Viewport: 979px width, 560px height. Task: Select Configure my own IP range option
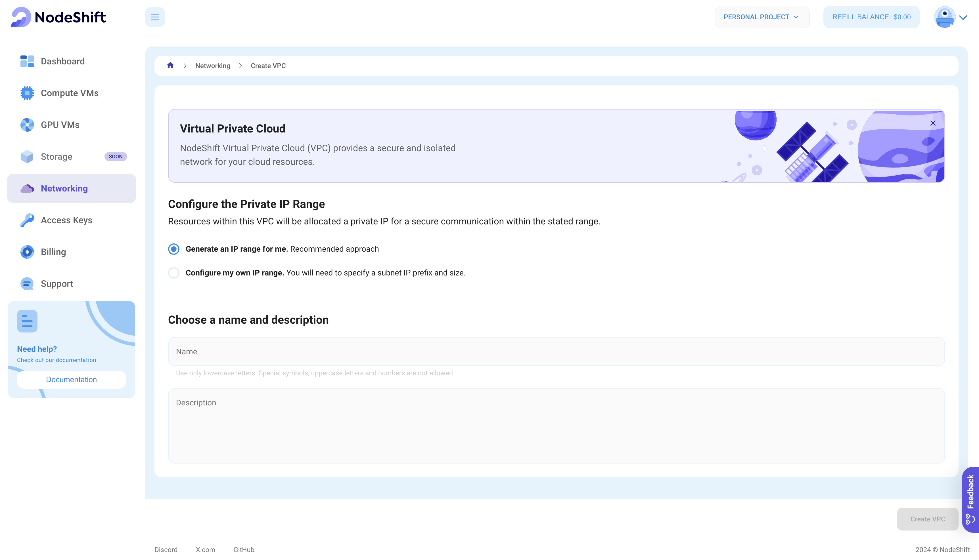coord(173,273)
